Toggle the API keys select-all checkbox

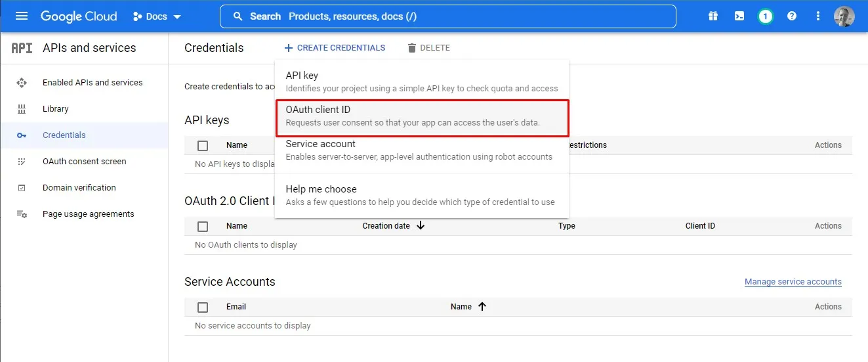click(203, 145)
